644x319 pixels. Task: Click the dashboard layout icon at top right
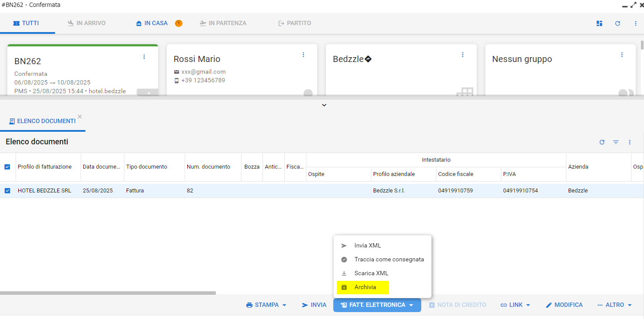(x=599, y=23)
